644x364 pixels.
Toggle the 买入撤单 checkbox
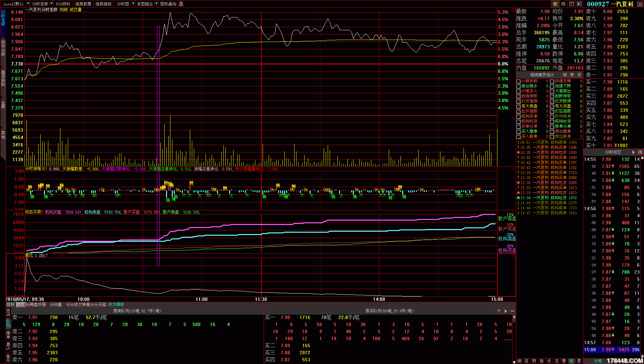[519, 132]
